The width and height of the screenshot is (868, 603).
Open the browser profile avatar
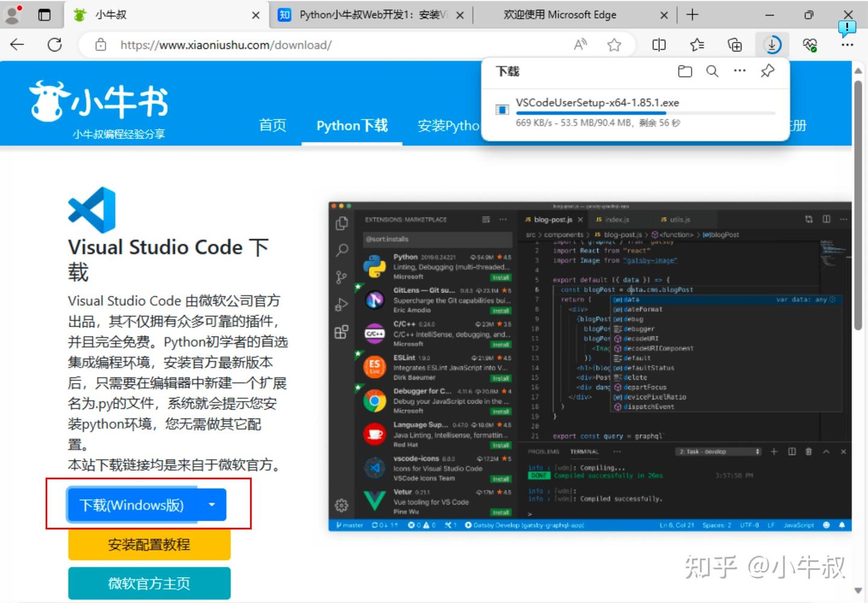click(x=13, y=14)
